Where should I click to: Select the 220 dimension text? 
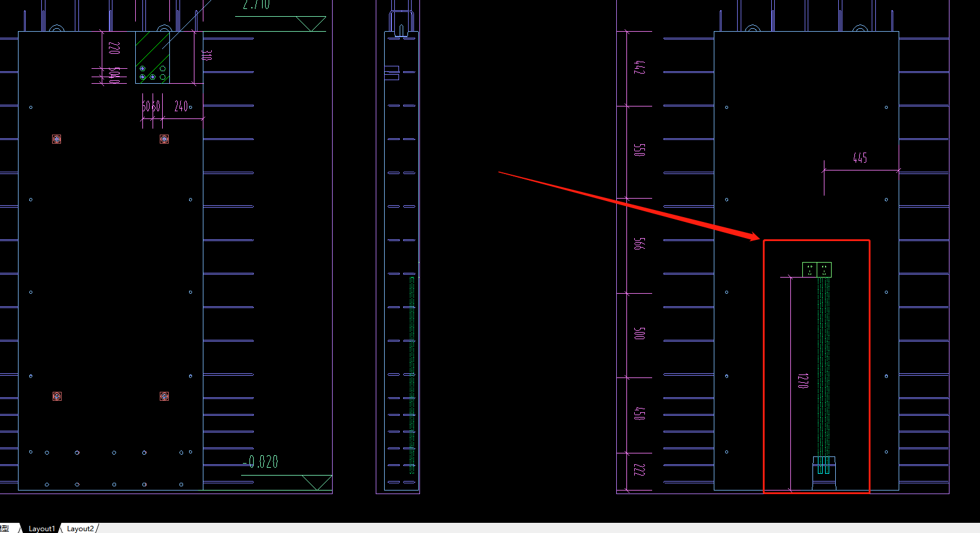click(114, 48)
